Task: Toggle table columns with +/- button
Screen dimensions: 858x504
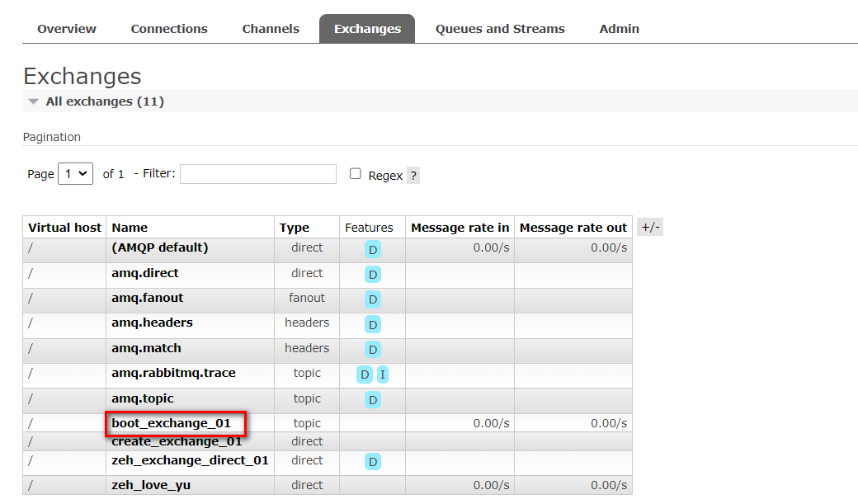Action: (x=650, y=228)
